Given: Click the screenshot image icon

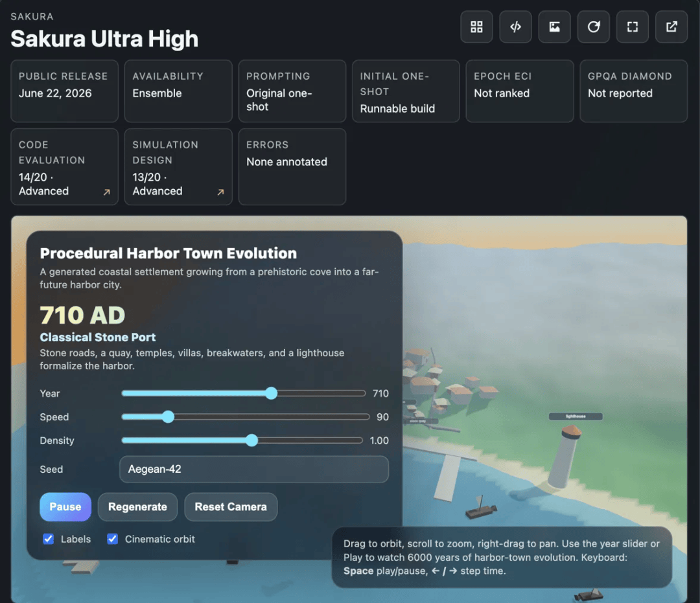Looking at the screenshot, I should (554, 27).
